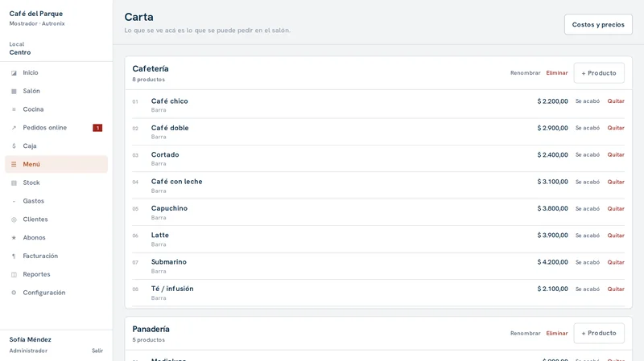Image resolution: width=644 pixels, height=361 pixels.
Task: Add a product to Cafetería
Action: point(599,73)
